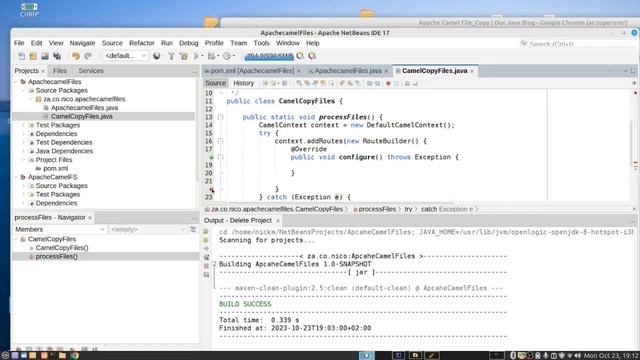640x360 pixels.
Task: Close the Output - Delete Project tab
Action: tap(278, 221)
